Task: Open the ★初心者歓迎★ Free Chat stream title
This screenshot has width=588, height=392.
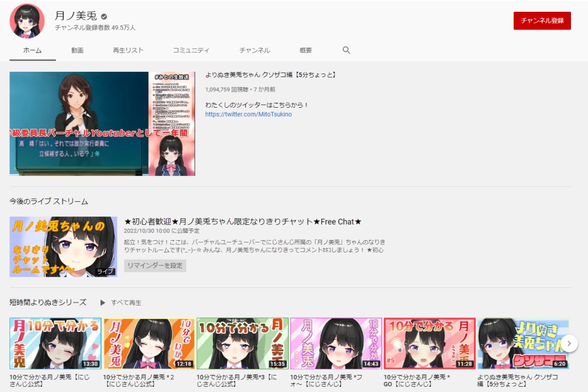Action: (243, 221)
